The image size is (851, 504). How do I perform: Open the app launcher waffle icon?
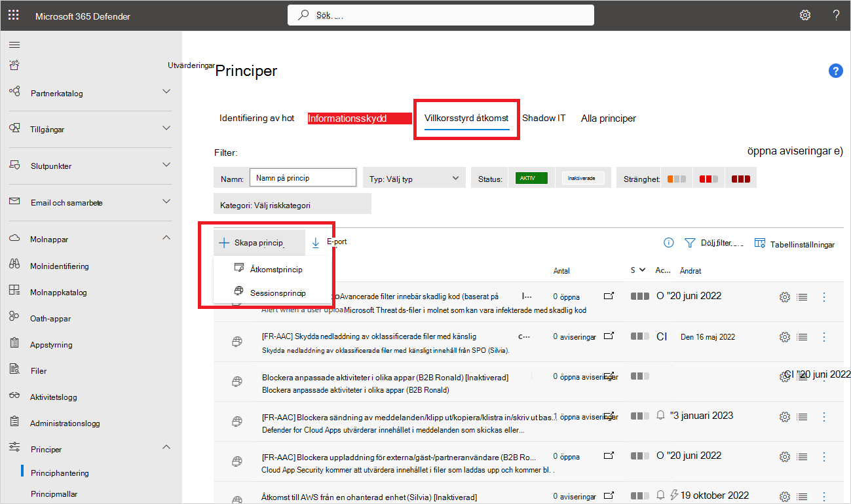click(x=13, y=15)
